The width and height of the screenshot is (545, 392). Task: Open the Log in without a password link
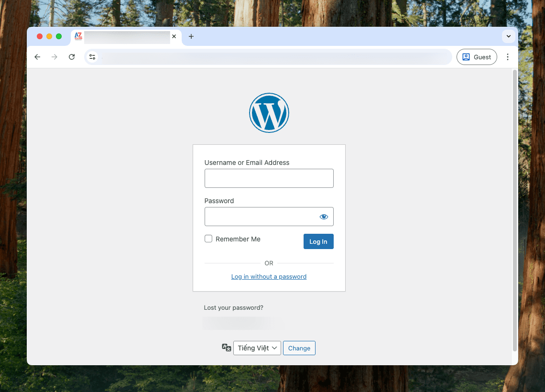[269, 276]
